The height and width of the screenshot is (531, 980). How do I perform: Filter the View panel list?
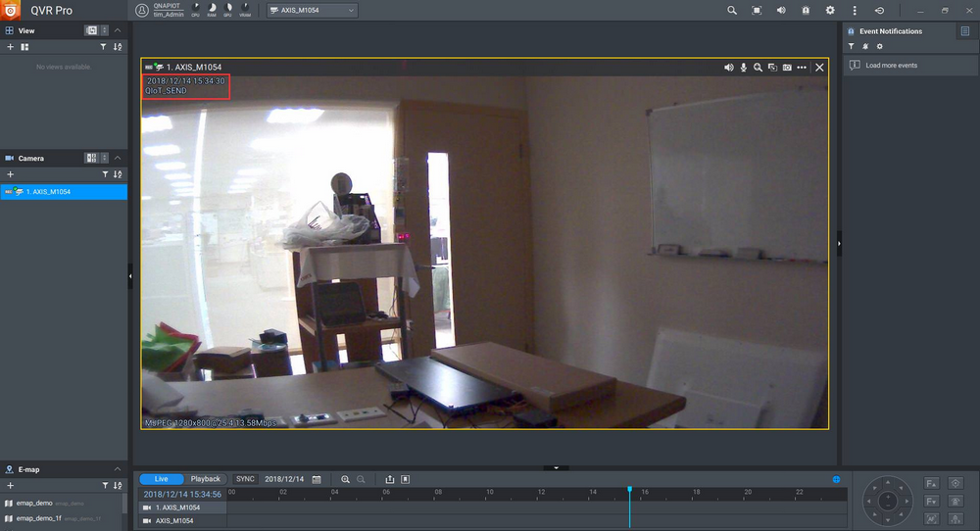[x=104, y=47]
